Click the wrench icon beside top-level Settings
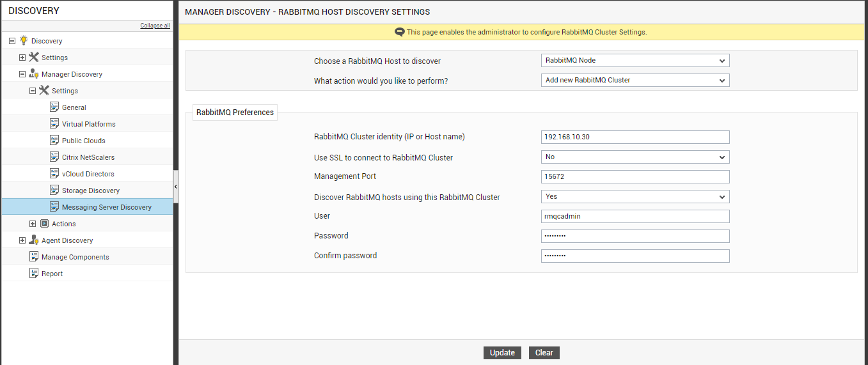This screenshot has height=365, width=868. 34,57
